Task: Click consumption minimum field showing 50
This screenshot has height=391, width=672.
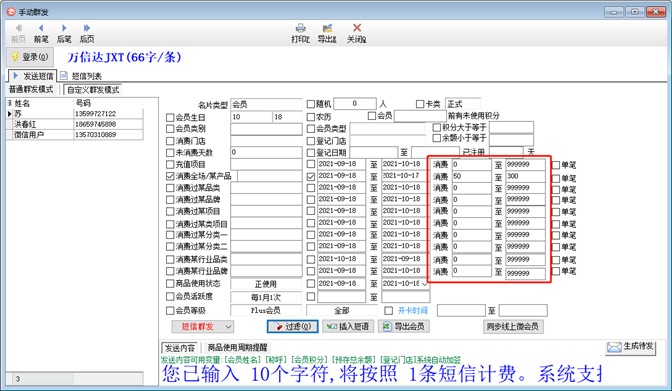Action: [471, 176]
